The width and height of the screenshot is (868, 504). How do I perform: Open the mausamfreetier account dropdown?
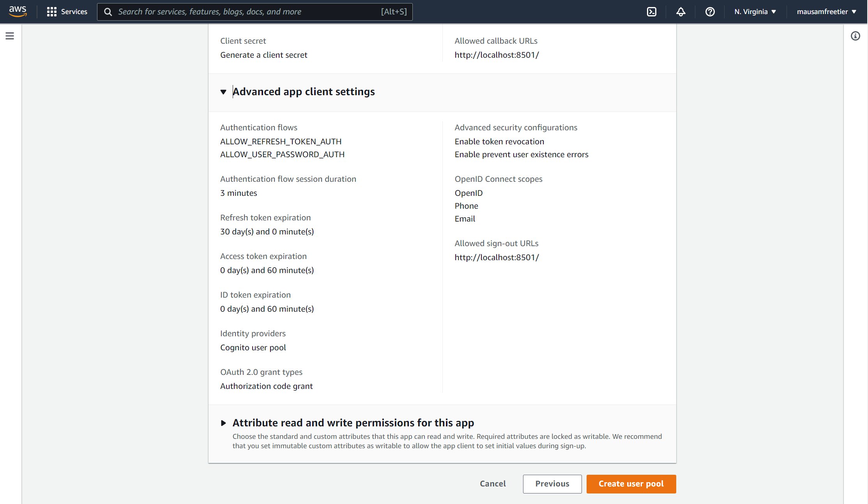tap(826, 12)
